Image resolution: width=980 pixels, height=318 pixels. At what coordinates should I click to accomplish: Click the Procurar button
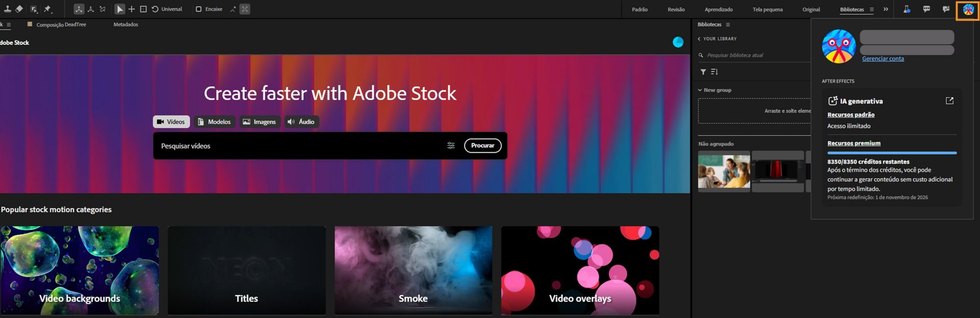pos(483,145)
